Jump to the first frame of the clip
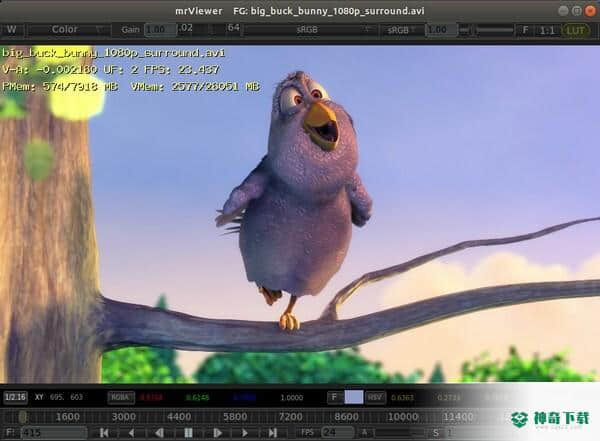 click(x=104, y=433)
